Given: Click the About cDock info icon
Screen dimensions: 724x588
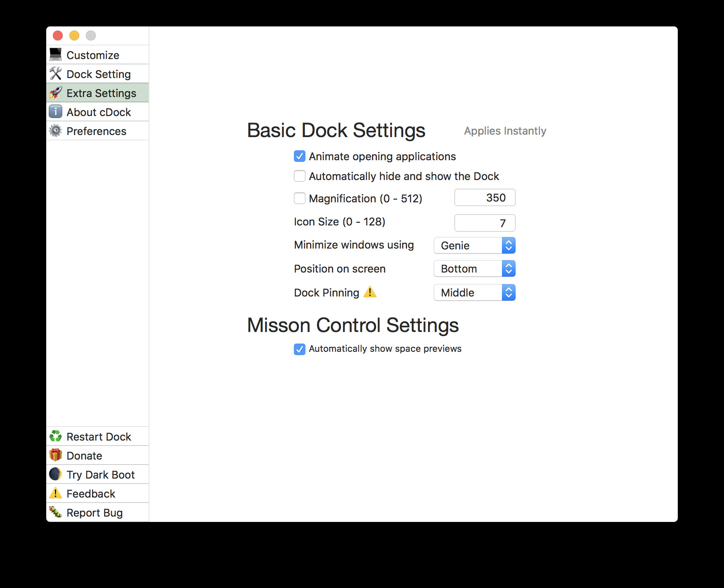Looking at the screenshot, I should tap(56, 111).
